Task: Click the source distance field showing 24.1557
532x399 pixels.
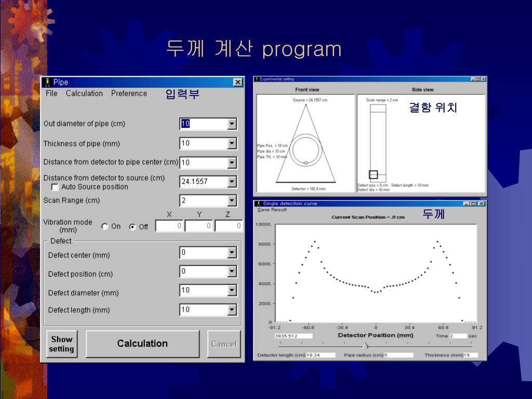Action: [x=204, y=182]
